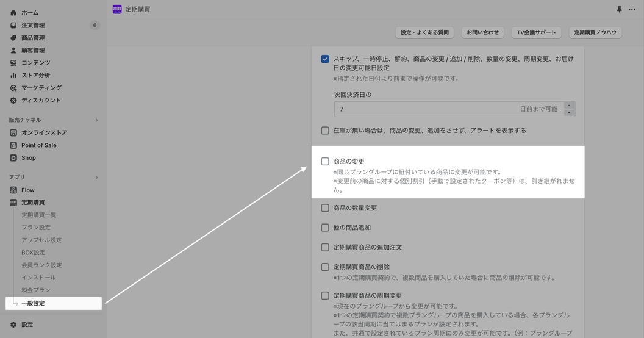Open プラン設定 in the sidebar

[x=36, y=228]
